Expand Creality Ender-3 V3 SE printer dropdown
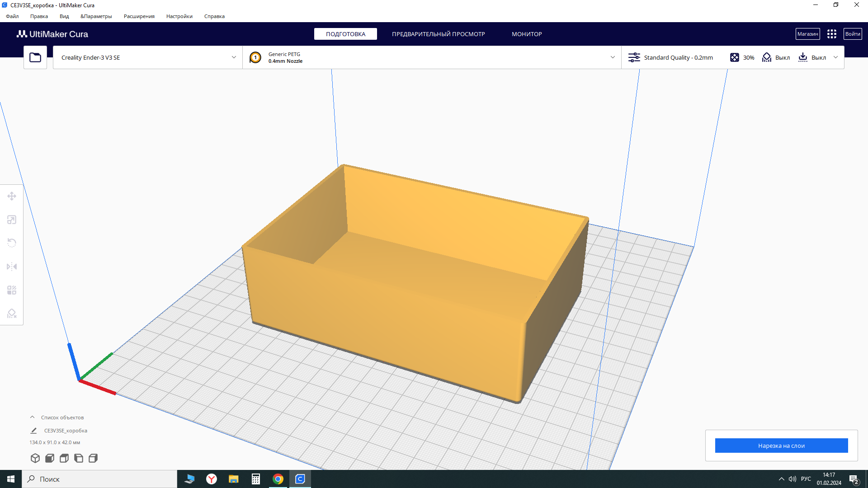Image resolution: width=868 pixels, height=488 pixels. [x=234, y=57]
